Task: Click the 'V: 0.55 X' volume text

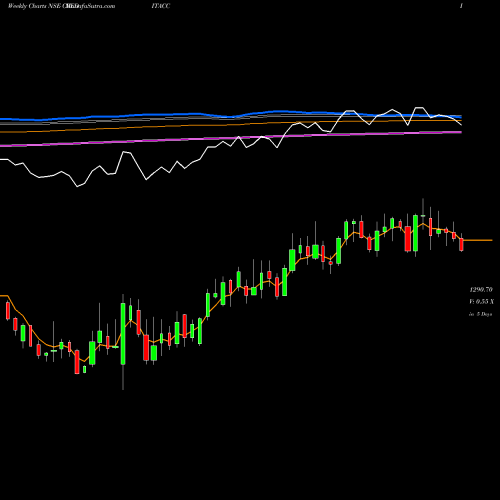Action: click(482, 301)
